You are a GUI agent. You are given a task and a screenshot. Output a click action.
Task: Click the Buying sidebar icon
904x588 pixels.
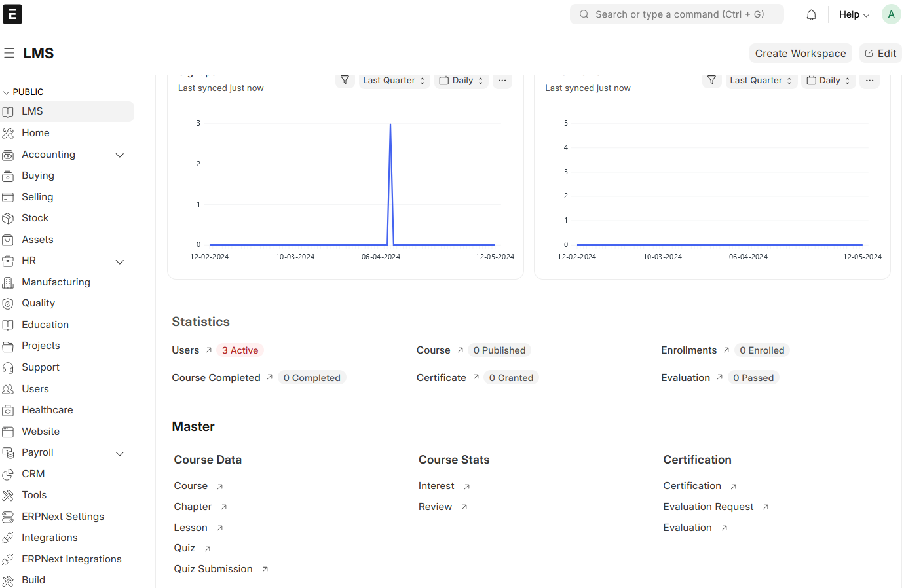click(x=8, y=175)
